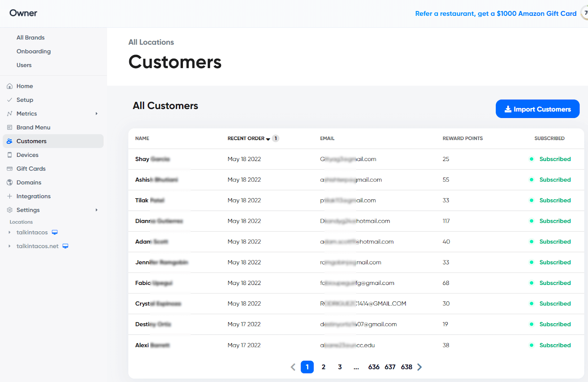Click the Gift Cards card icon
This screenshot has height=382, width=588.
[x=10, y=169]
